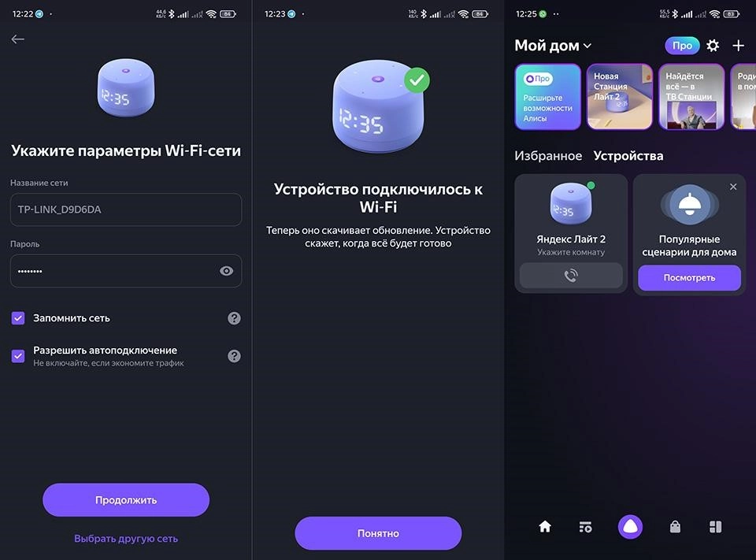Open the scenarios list icon in bottom bar
The image size is (756, 560).
coord(585,527)
